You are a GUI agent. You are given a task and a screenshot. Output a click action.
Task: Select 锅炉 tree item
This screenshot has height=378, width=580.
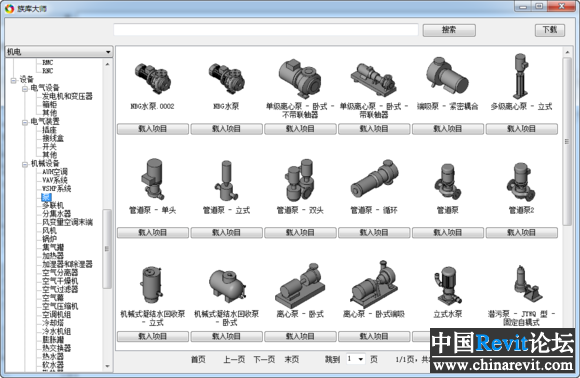(x=50, y=239)
